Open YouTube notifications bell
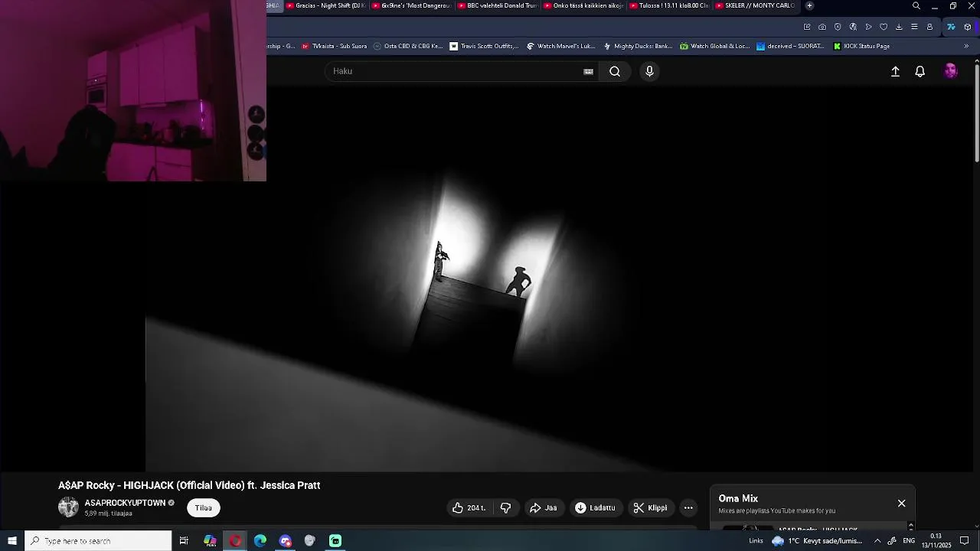The height and width of the screenshot is (551, 980). [920, 71]
